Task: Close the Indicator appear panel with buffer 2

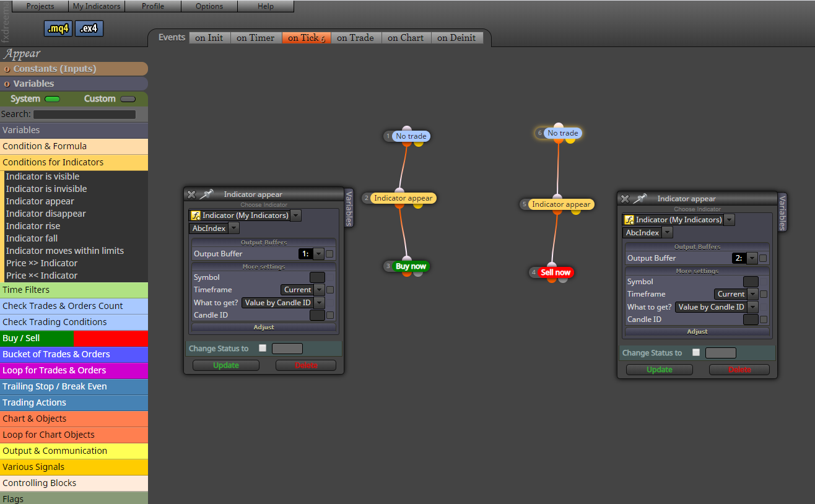Action: (x=625, y=199)
